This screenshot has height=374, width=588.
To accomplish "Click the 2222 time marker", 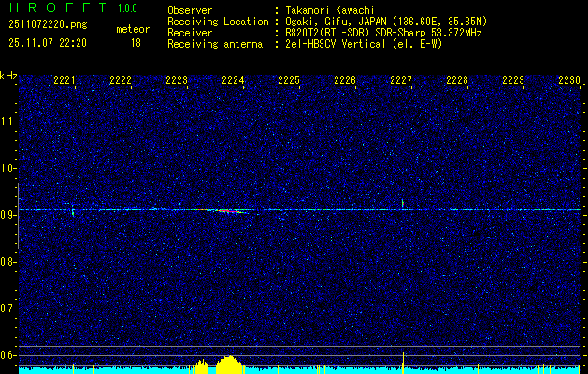I will 121,79.
